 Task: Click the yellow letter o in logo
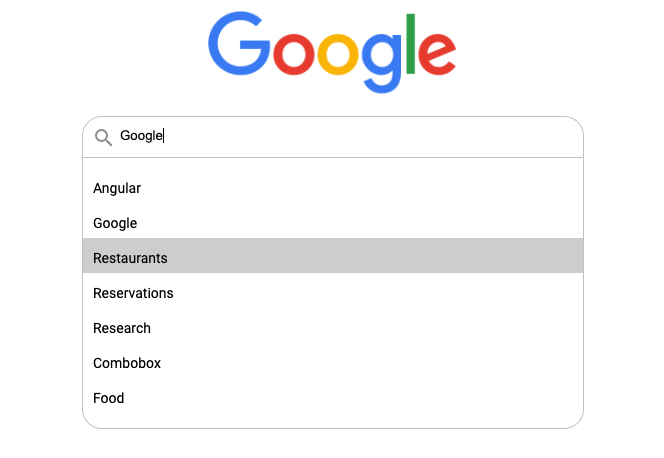tap(338, 54)
